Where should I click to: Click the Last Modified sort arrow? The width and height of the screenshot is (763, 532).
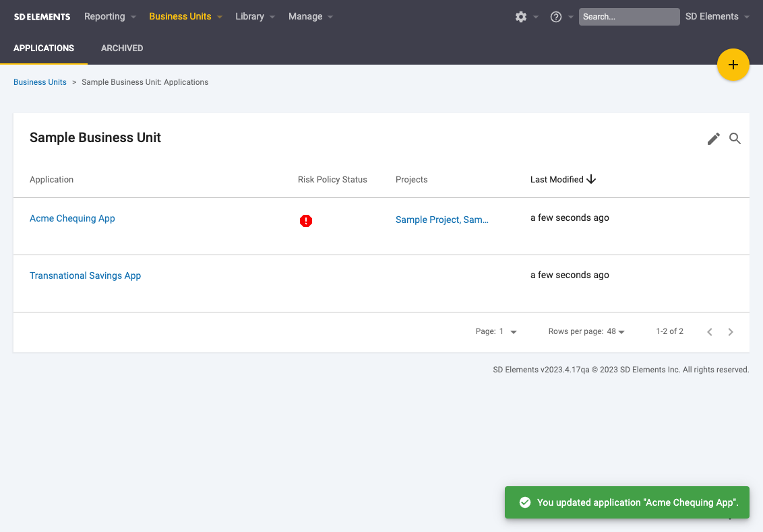(591, 179)
